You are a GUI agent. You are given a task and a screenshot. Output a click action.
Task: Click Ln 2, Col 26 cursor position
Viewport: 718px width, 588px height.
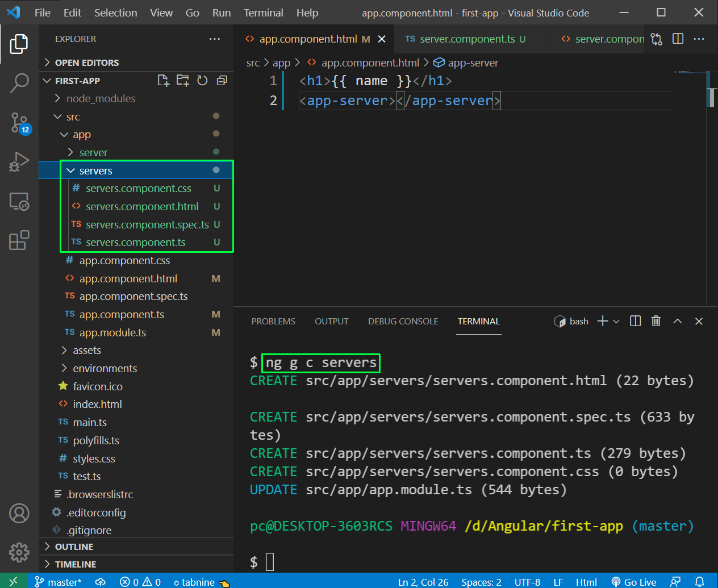[423, 582]
